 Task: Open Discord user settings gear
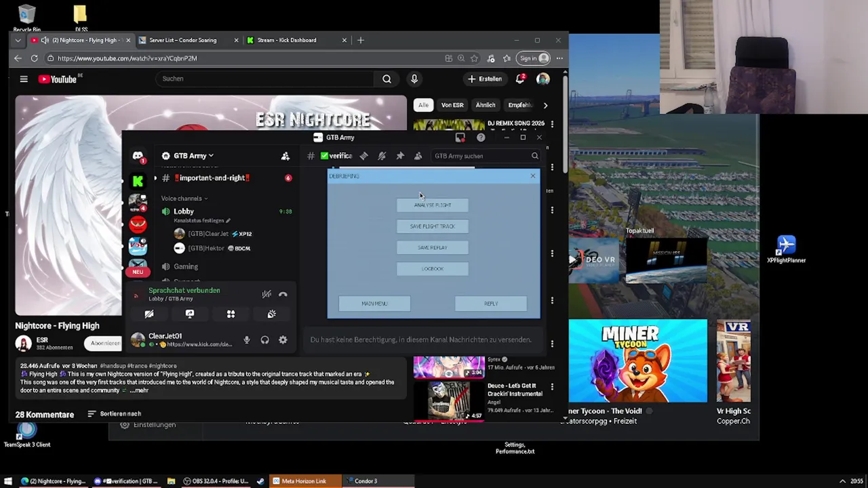click(283, 340)
